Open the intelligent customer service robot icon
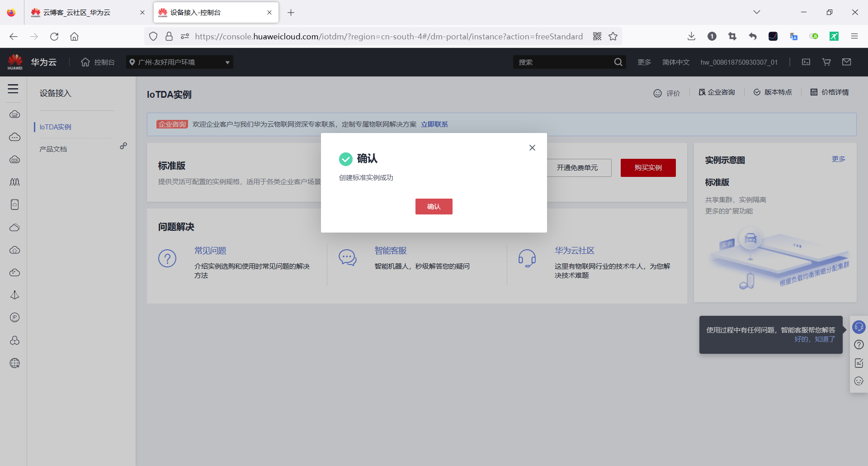 coord(859,327)
